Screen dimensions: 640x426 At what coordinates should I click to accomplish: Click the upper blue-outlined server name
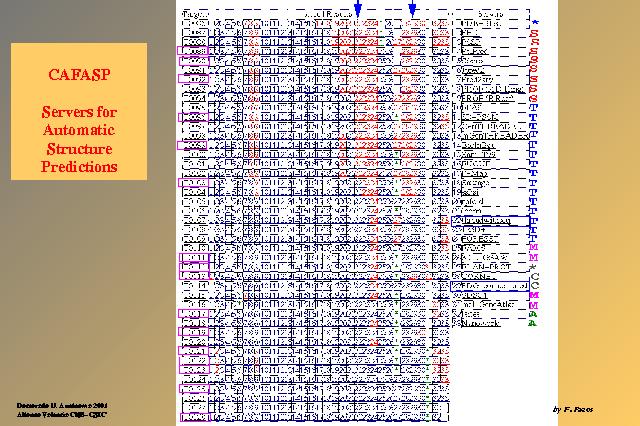490,219
